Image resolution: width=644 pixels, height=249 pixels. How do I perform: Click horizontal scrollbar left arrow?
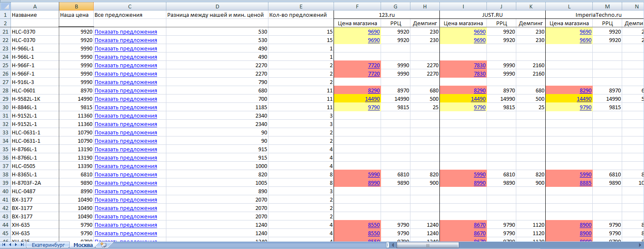coord(393,245)
